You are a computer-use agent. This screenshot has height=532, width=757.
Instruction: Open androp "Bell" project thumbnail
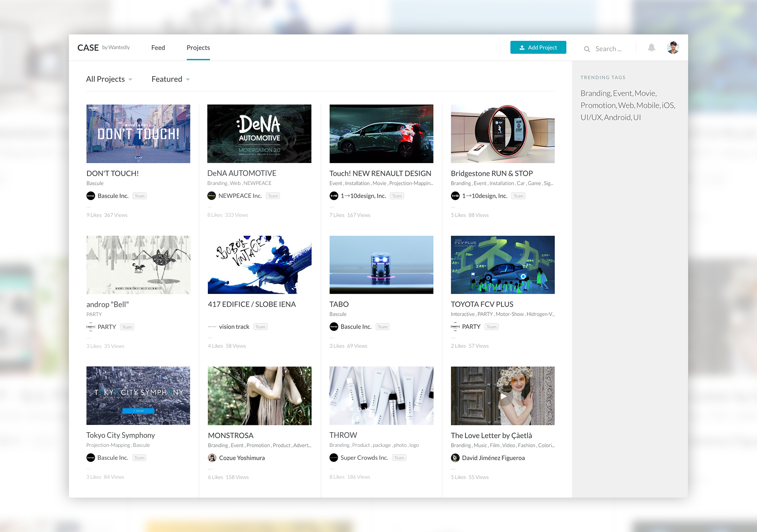point(138,265)
